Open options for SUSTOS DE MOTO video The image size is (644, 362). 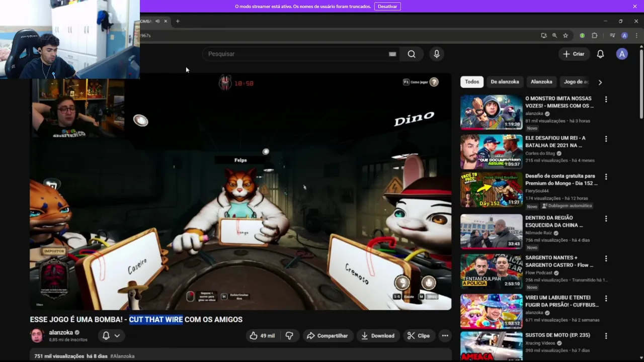(606, 336)
